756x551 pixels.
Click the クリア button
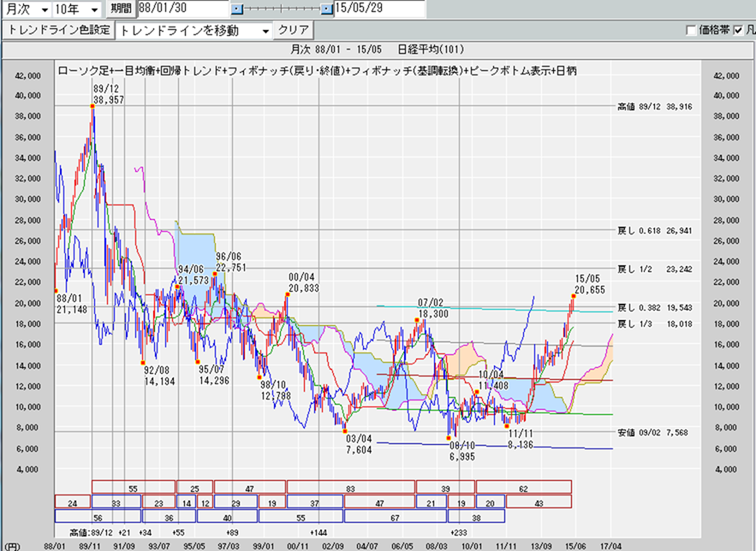(x=293, y=30)
